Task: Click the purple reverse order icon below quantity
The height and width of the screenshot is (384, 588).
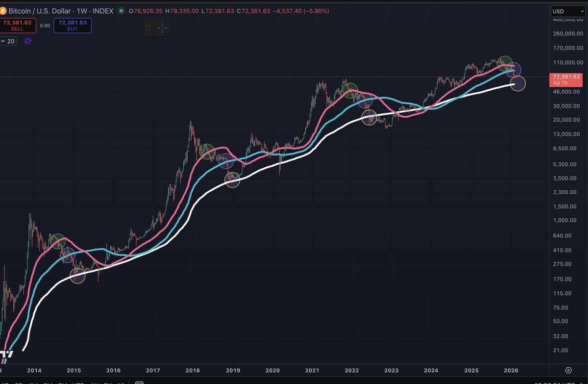Action: coord(27,41)
